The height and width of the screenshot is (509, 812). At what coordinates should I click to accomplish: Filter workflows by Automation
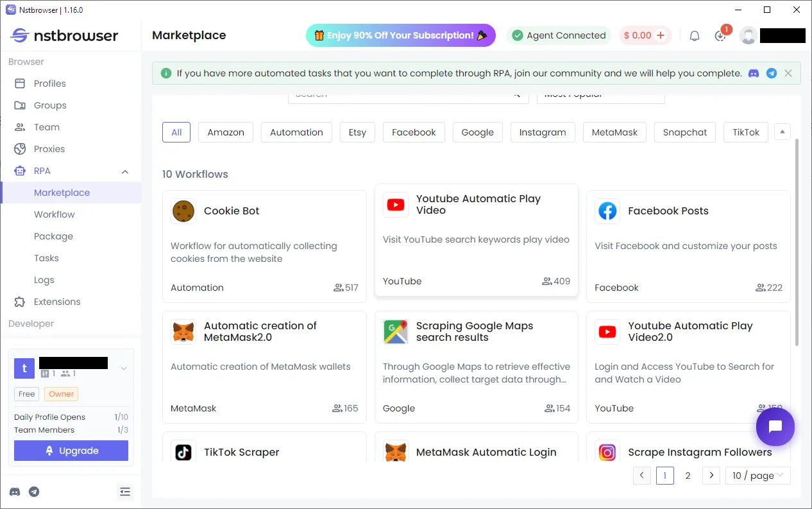[296, 132]
